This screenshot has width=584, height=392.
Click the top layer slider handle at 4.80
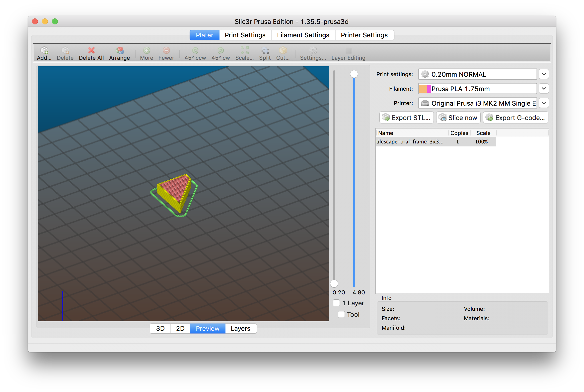354,74
